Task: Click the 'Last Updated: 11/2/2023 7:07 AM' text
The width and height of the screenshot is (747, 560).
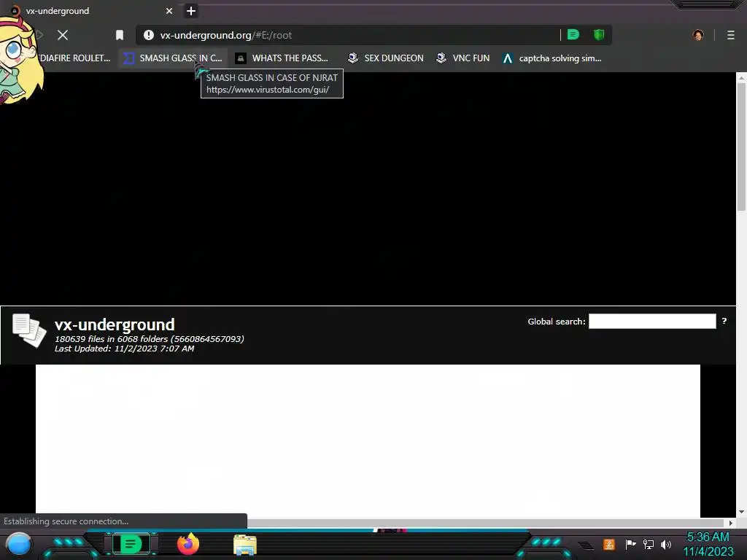Action: [124, 349]
